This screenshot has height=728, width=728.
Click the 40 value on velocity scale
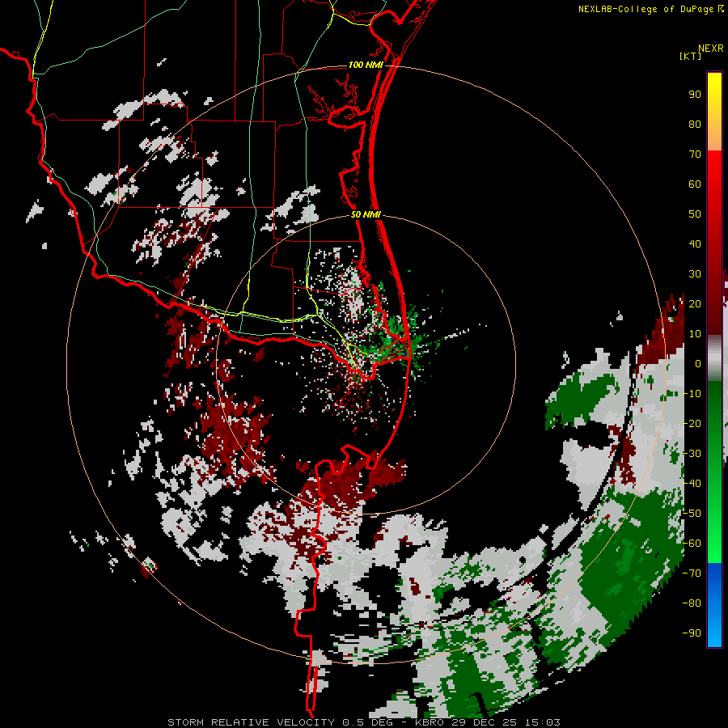coord(695,244)
